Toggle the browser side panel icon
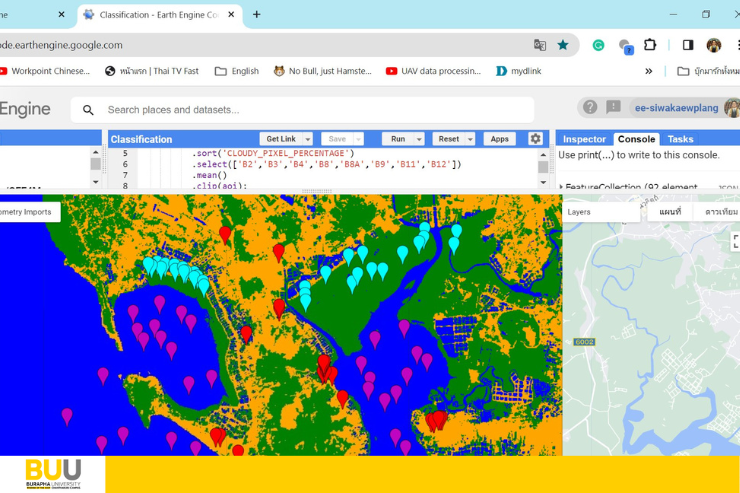The image size is (740, 493). (688, 45)
